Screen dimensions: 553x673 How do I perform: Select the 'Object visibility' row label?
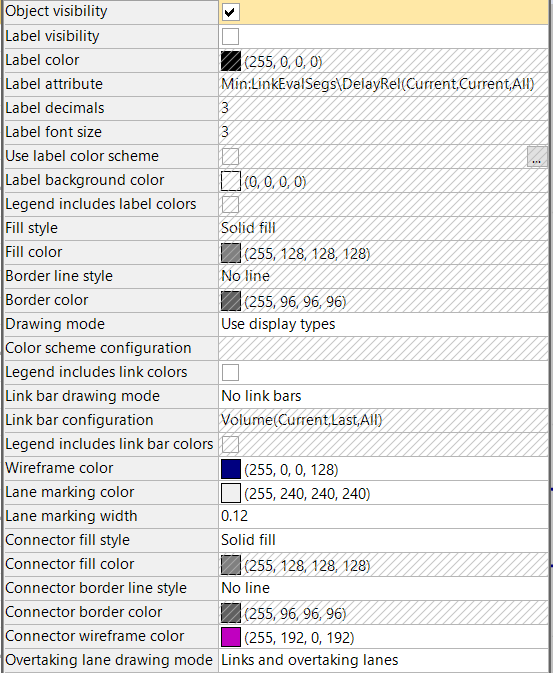56,12
